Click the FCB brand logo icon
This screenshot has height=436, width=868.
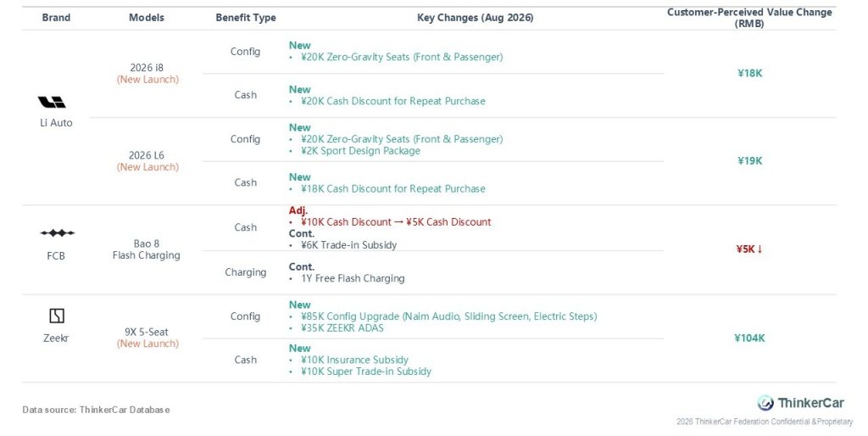point(57,233)
